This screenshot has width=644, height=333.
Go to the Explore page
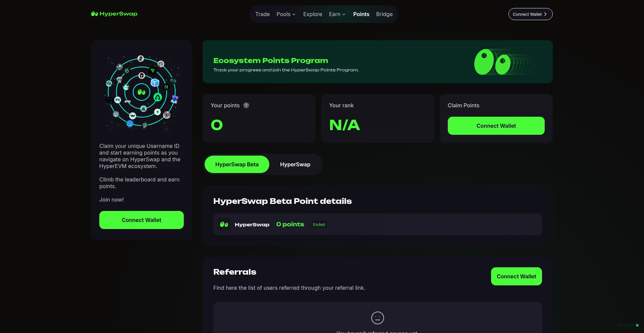coord(313,14)
